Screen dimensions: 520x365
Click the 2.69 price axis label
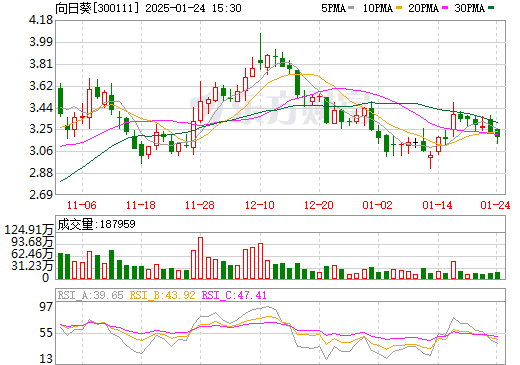pos(41,195)
